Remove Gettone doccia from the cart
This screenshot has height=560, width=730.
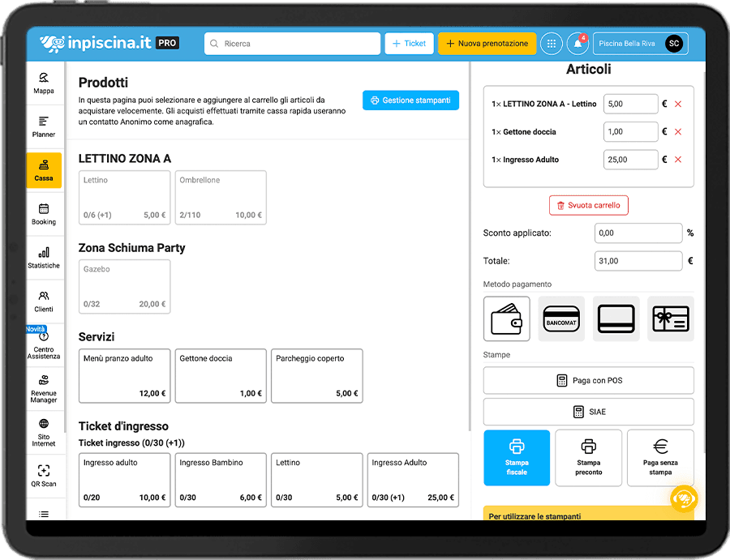(678, 132)
